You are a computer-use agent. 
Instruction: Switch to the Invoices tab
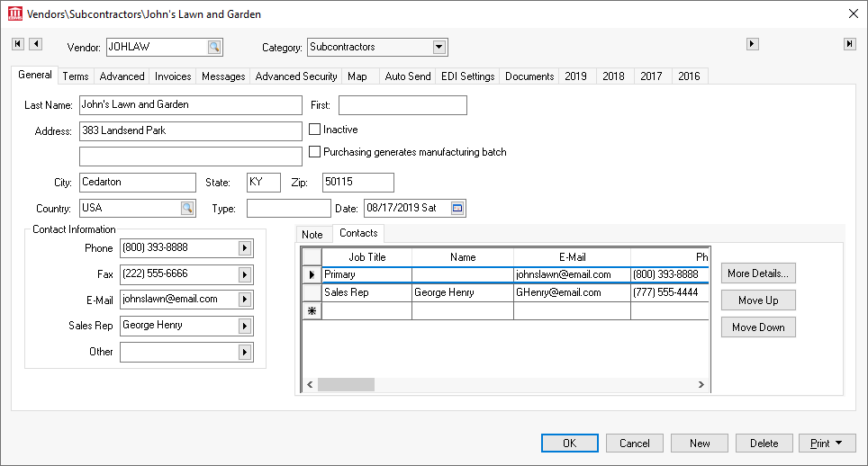point(173,76)
